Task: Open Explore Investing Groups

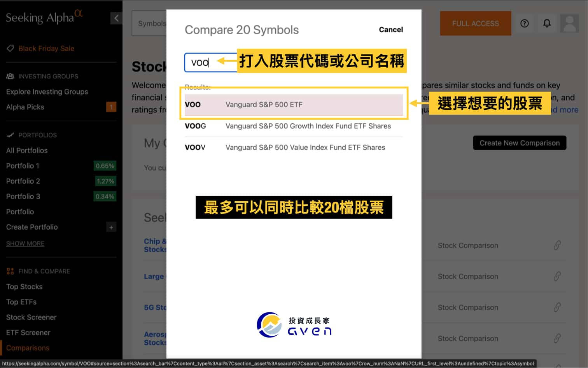Action: pyautogui.click(x=47, y=92)
